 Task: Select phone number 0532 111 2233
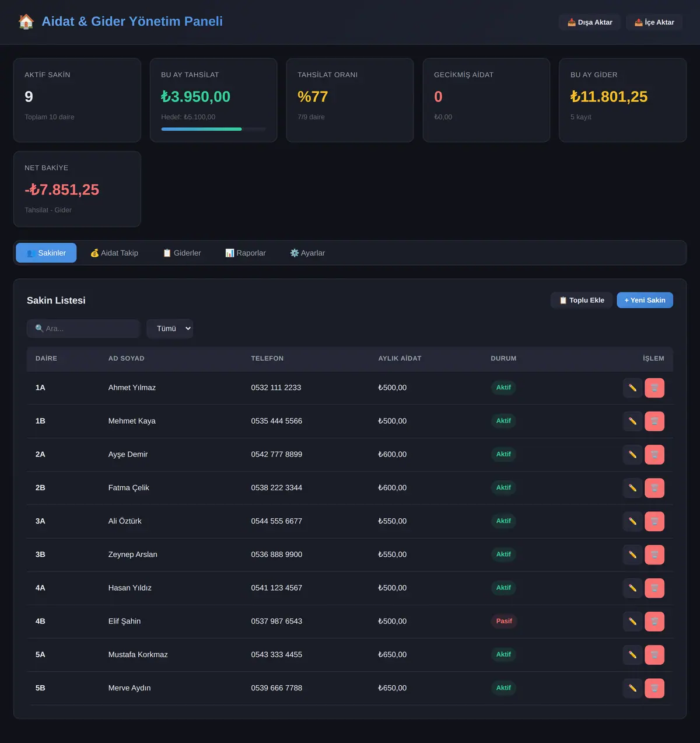276,388
